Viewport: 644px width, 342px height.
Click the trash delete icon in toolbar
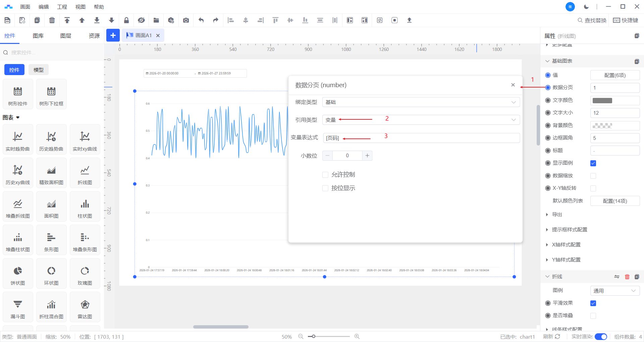click(52, 20)
